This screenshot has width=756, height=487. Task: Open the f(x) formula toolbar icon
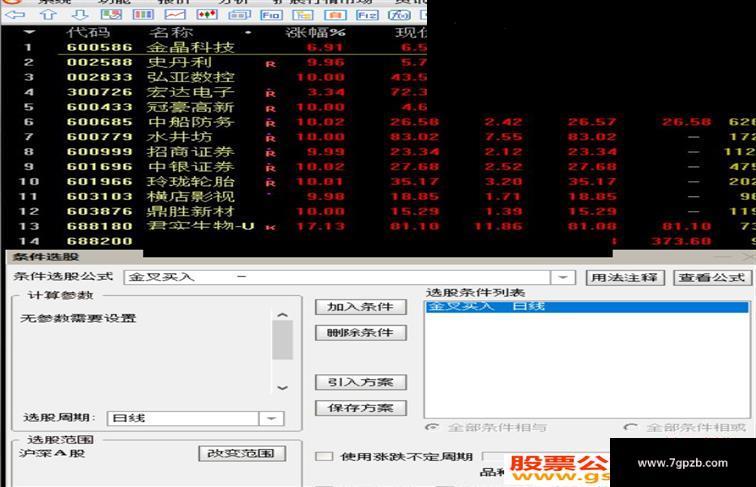pos(399,15)
